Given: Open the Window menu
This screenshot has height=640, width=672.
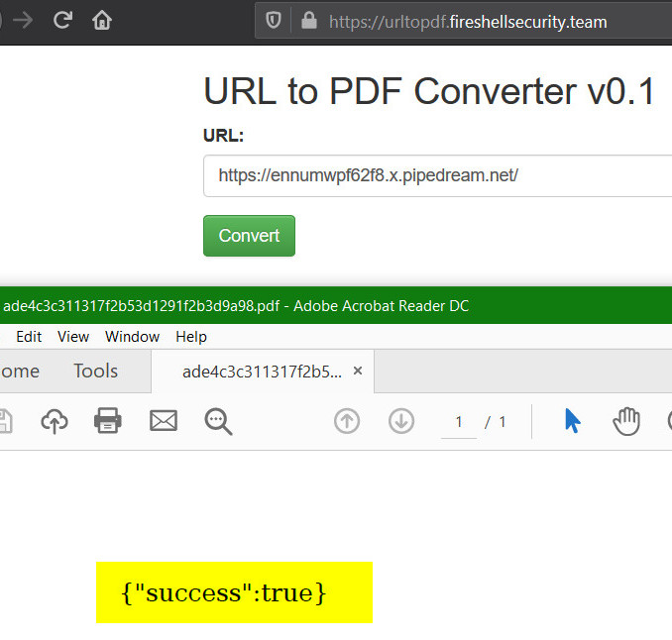Looking at the screenshot, I should pyautogui.click(x=132, y=337).
